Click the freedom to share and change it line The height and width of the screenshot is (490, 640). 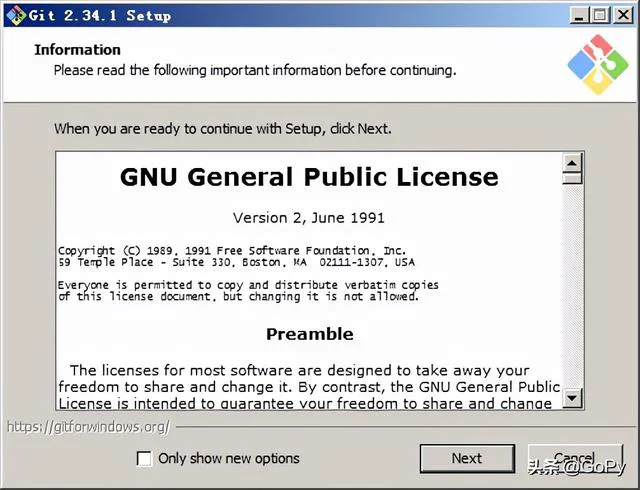(x=309, y=387)
